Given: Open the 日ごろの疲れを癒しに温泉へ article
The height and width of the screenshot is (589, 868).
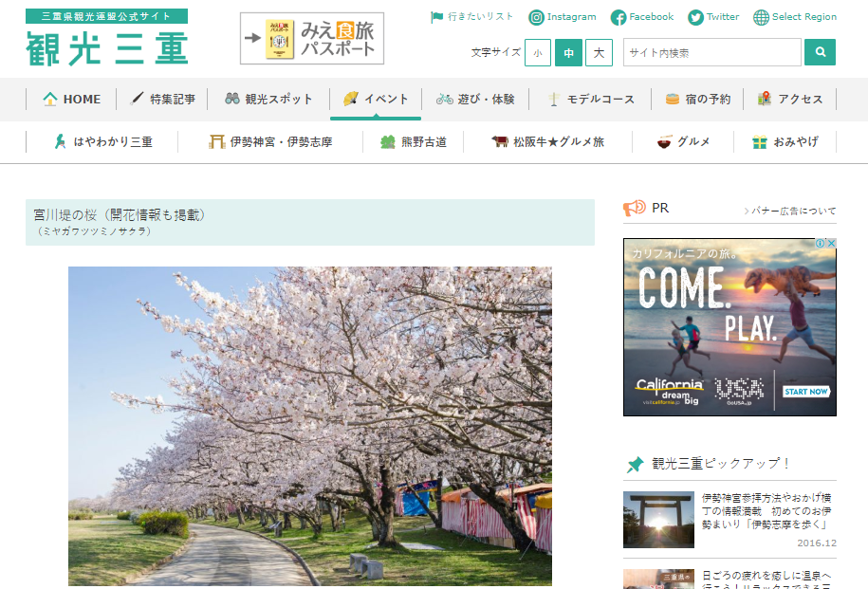Looking at the screenshot, I should (x=766, y=580).
